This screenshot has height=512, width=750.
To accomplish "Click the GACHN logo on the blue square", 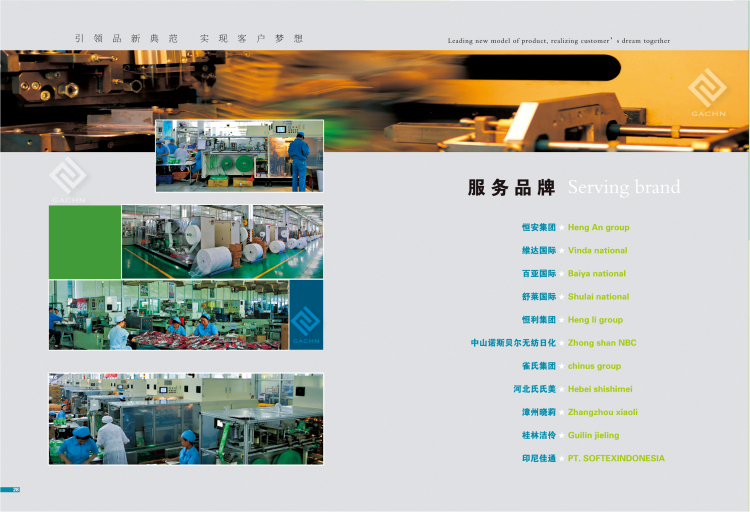I will (306, 325).
